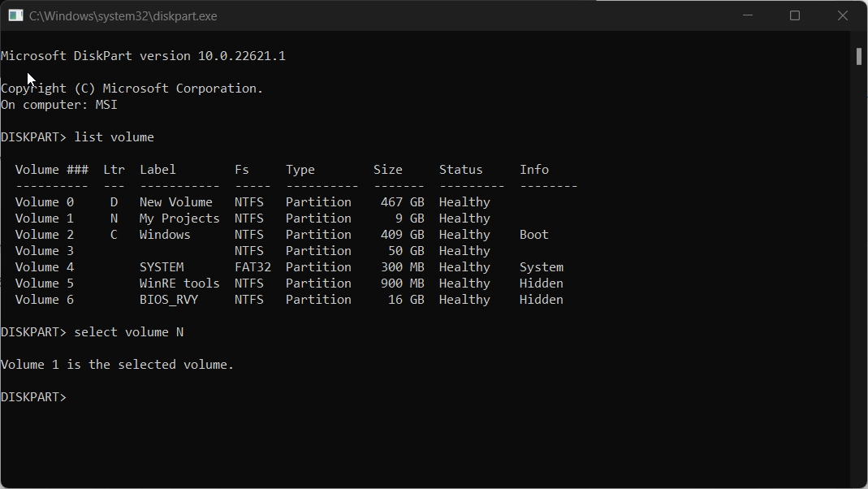Click the '900 MB' size value
Viewport: 868px width, 489px height.
click(403, 283)
